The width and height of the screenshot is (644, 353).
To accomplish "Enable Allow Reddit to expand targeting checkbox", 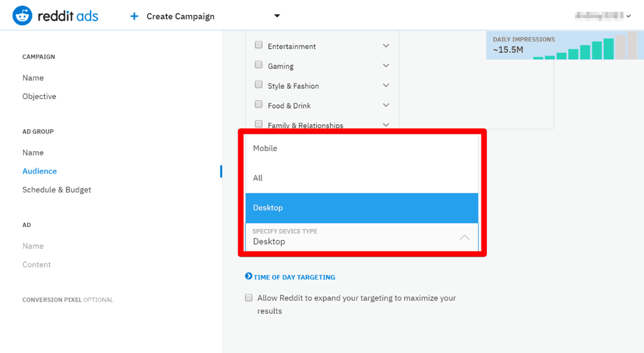I will point(249,298).
